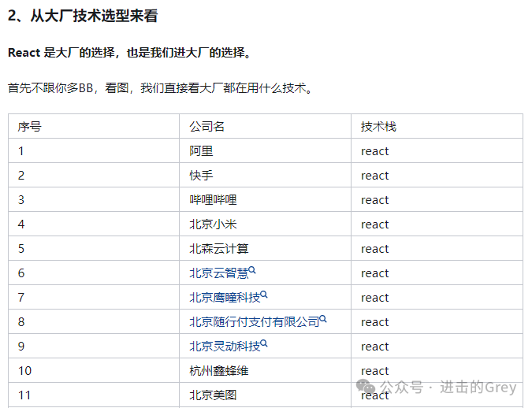The width and height of the screenshot is (532, 408).
Task: Click serial number 3 in the 哔哩哔哩 row
Action: 21,200
